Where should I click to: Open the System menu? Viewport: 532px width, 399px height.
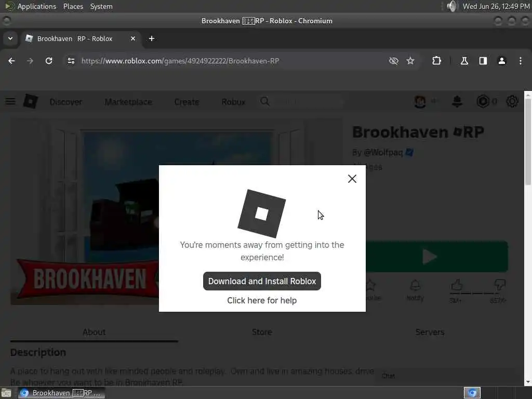click(101, 6)
